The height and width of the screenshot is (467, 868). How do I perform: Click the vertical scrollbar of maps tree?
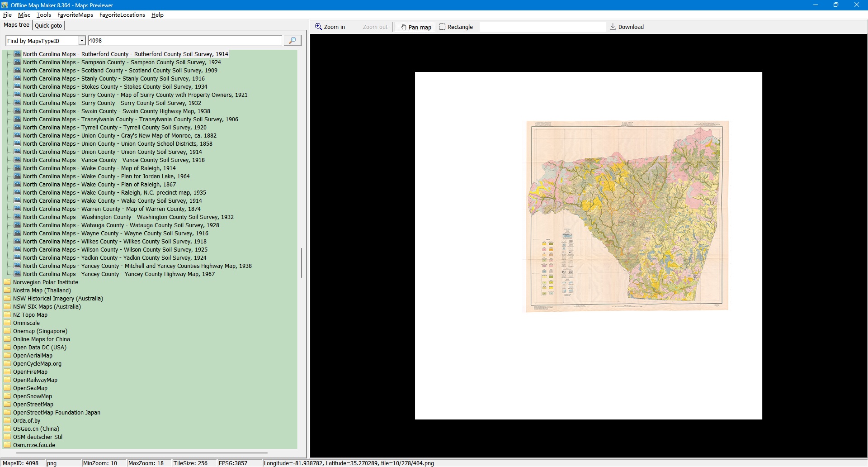coord(302,262)
